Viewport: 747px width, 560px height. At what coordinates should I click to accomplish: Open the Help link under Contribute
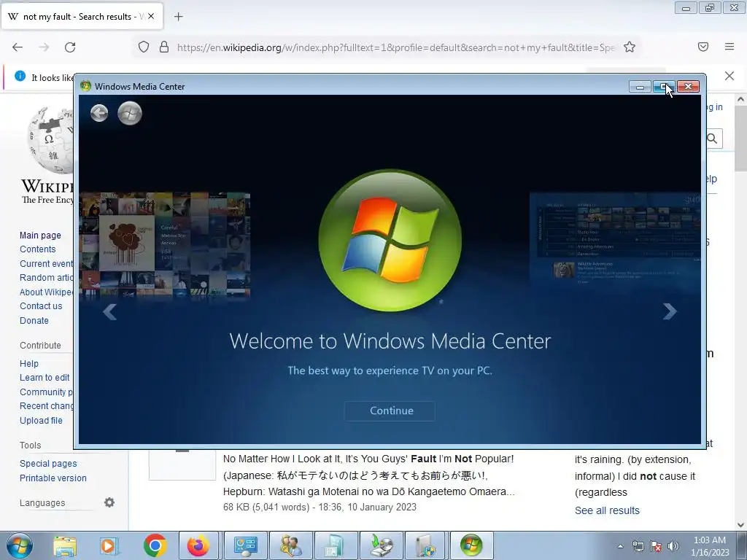tap(29, 363)
